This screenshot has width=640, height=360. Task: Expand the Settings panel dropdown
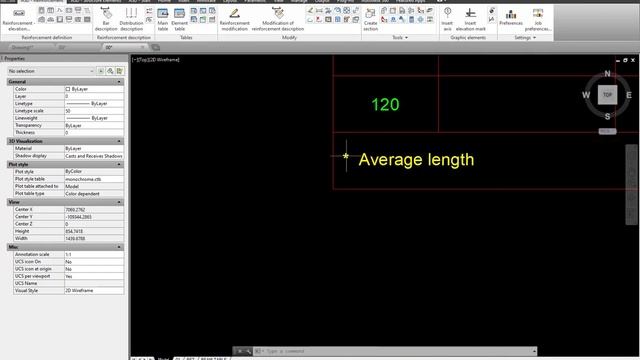[x=525, y=38]
